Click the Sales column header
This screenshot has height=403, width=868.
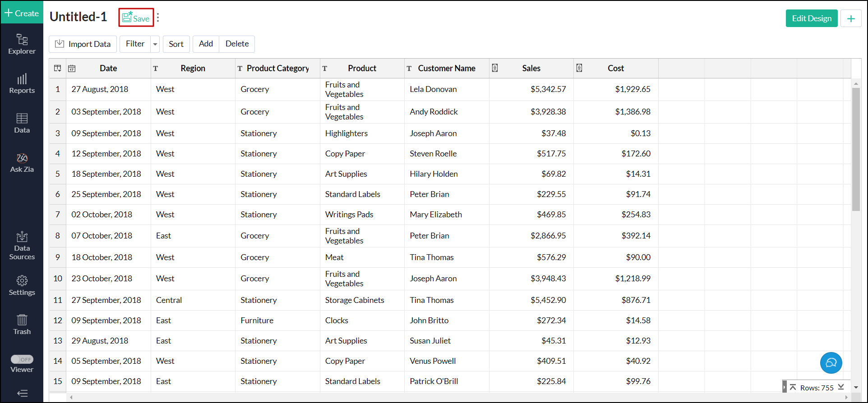point(531,69)
